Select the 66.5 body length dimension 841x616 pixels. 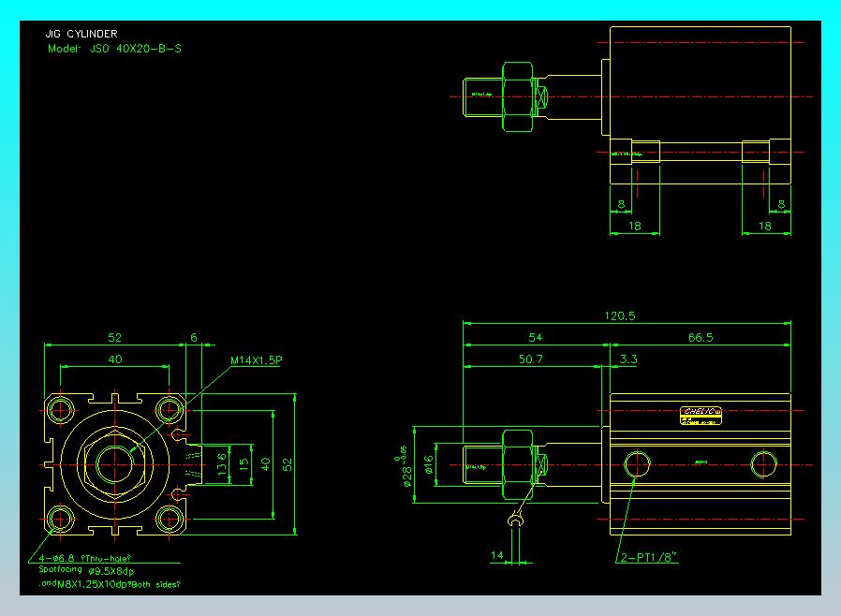point(701,337)
